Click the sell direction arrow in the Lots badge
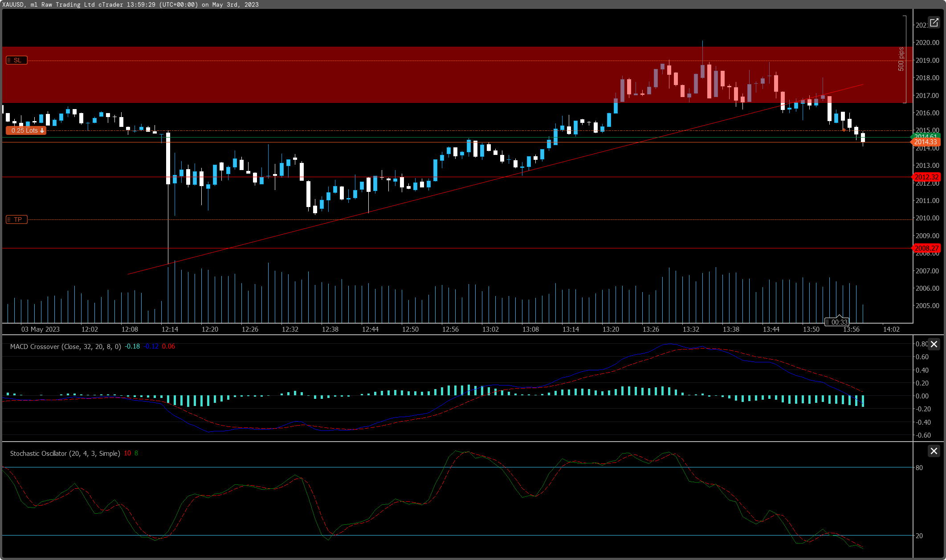 coord(41,130)
